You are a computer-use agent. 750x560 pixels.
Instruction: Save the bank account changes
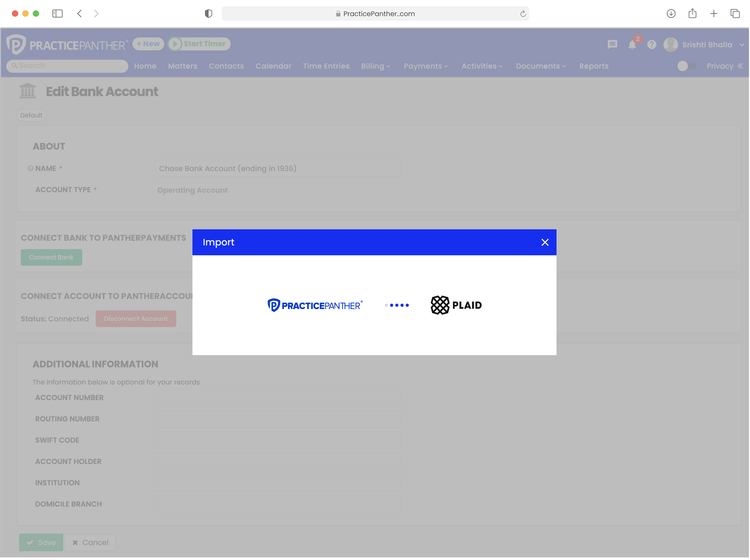(41, 542)
